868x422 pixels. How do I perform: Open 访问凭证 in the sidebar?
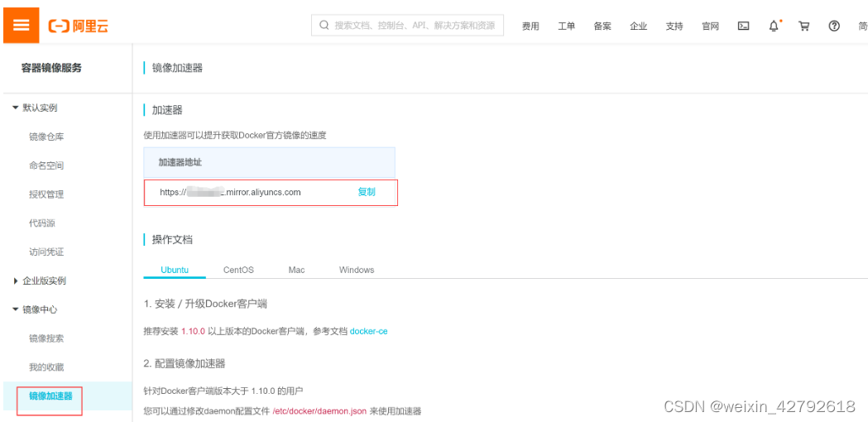[46, 252]
